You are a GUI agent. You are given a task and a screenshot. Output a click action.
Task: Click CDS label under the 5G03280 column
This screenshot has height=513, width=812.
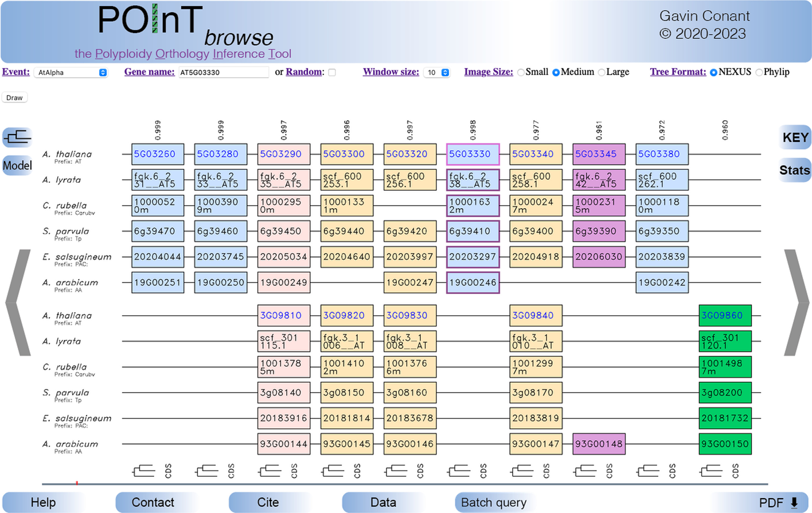coord(231,471)
